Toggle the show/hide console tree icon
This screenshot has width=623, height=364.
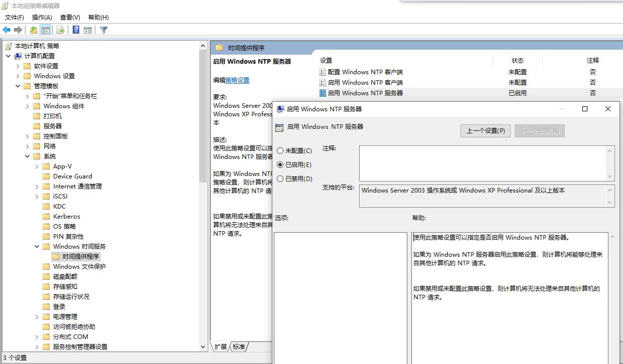pos(45,30)
